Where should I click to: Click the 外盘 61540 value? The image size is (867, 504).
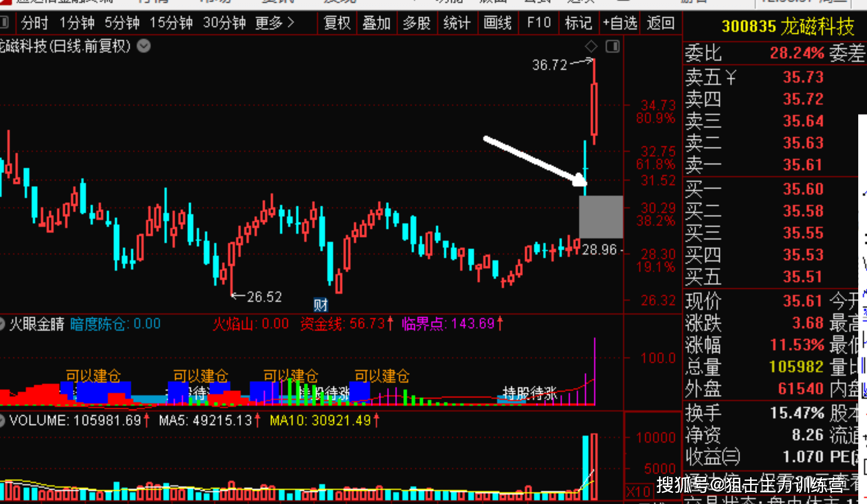click(801, 389)
